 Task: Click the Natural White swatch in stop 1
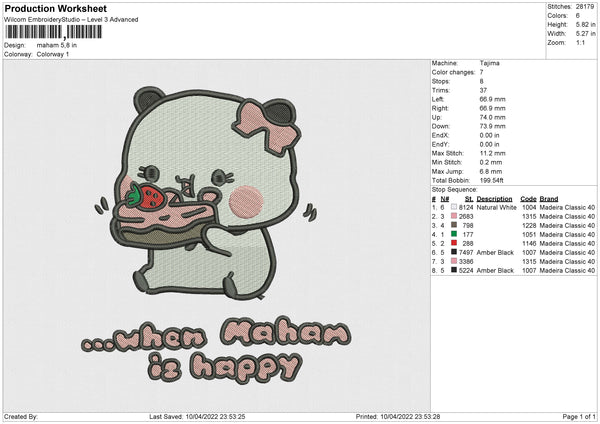pyautogui.click(x=455, y=207)
